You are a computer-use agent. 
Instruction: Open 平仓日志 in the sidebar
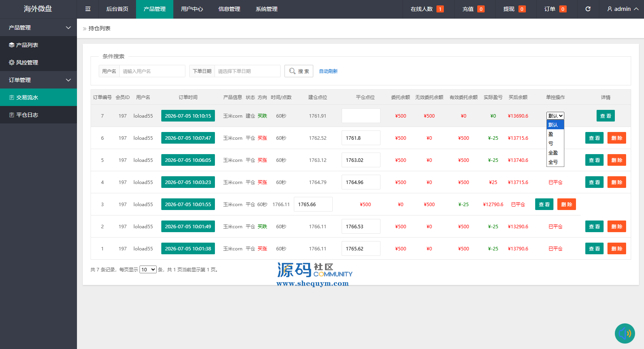point(38,115)
